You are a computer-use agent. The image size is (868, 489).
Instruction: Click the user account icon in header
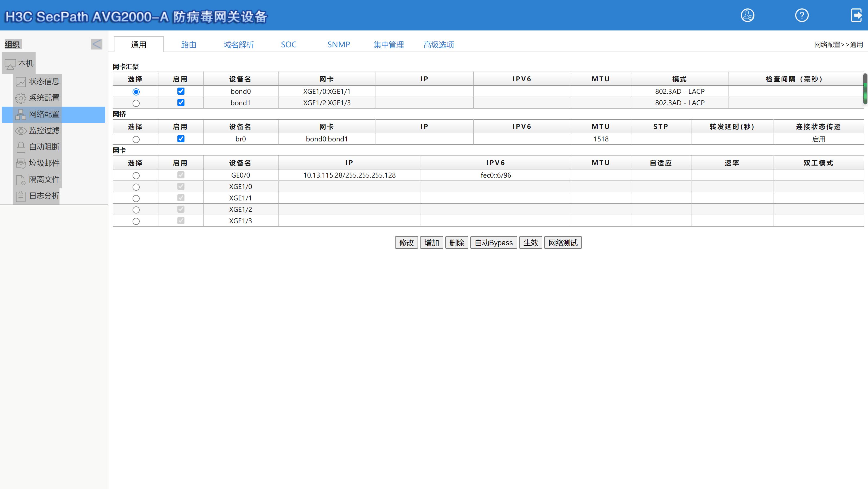tap(747, 16)
